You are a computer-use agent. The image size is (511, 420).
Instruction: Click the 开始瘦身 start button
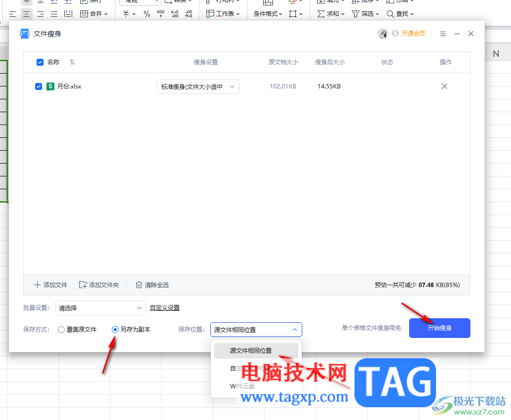click(x=440, y=328)
